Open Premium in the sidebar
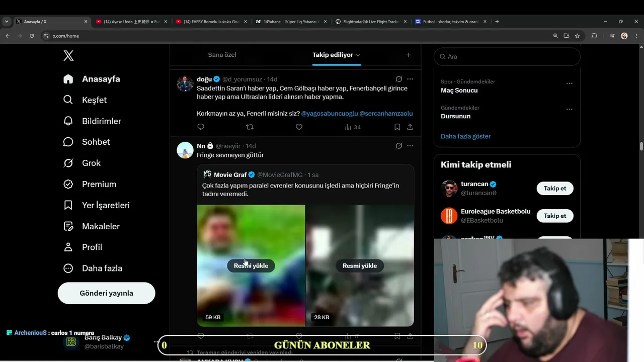Viewport: 644px width, 362px height. pyautogui.click(x=90, y=184)
